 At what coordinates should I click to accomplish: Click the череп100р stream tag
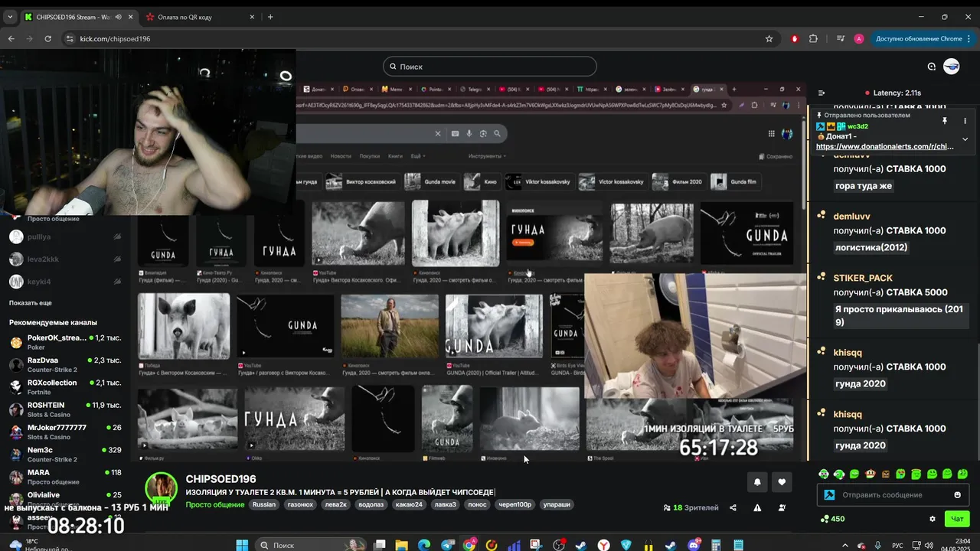[515, 505]
